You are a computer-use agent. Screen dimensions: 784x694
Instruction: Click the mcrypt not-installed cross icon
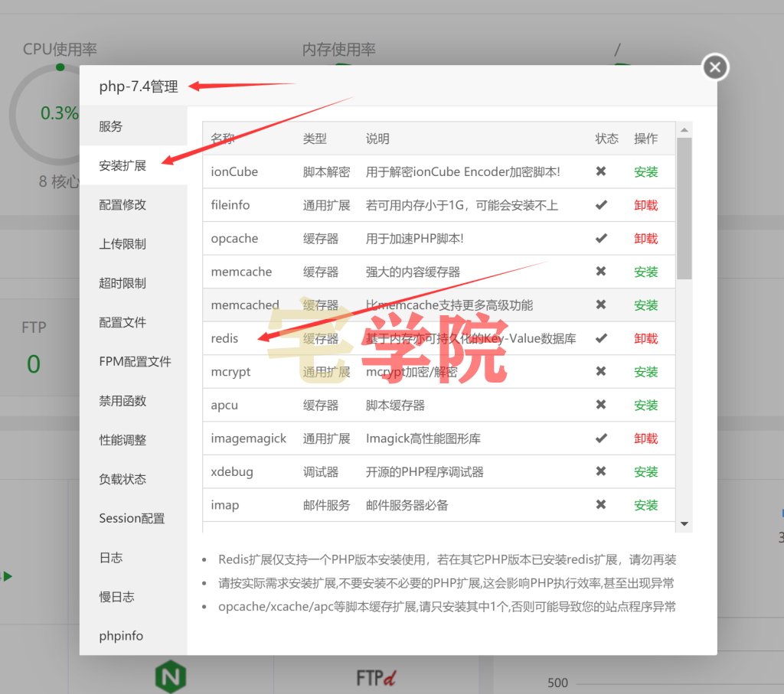(601, 371)
